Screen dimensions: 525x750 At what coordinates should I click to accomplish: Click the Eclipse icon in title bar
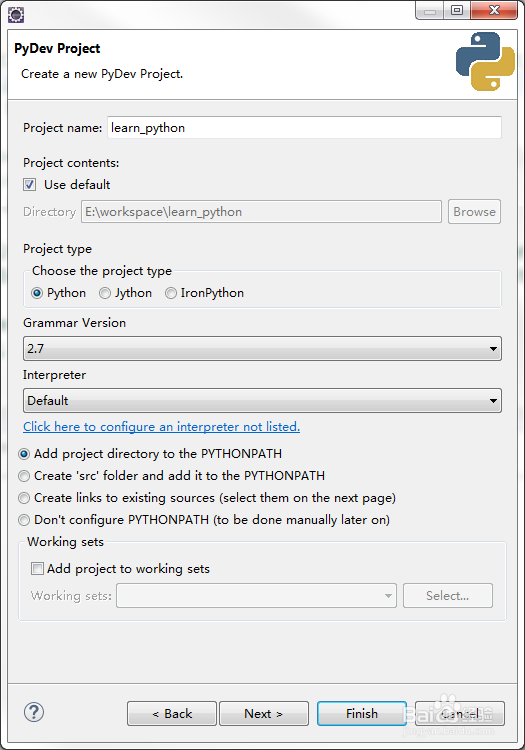click(16, 15)
